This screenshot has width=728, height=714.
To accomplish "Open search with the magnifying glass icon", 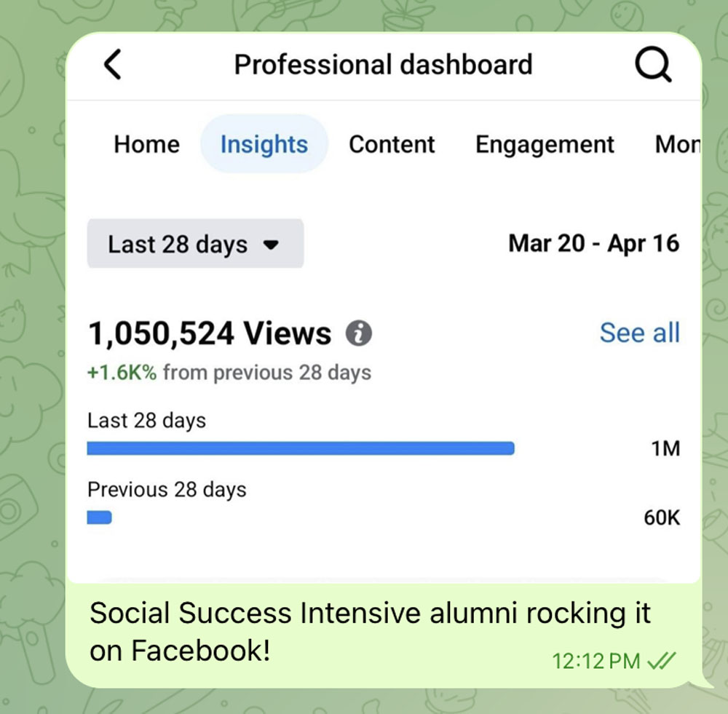I will point(653,65).
